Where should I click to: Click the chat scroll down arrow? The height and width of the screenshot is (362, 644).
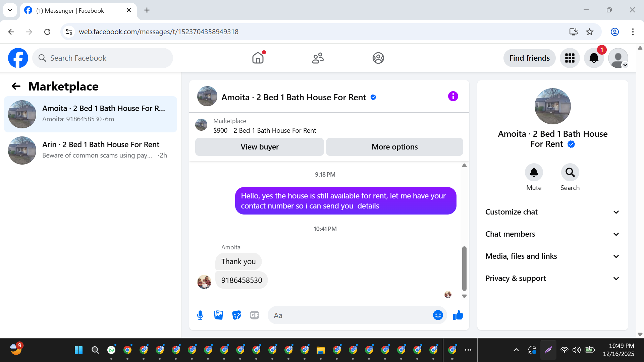point(464,296)
